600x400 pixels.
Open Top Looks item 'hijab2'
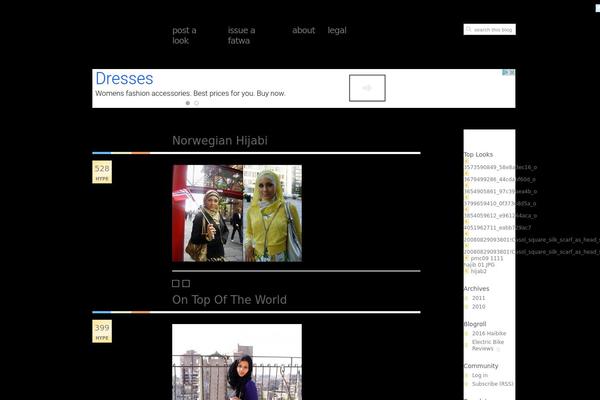point(478,271)
